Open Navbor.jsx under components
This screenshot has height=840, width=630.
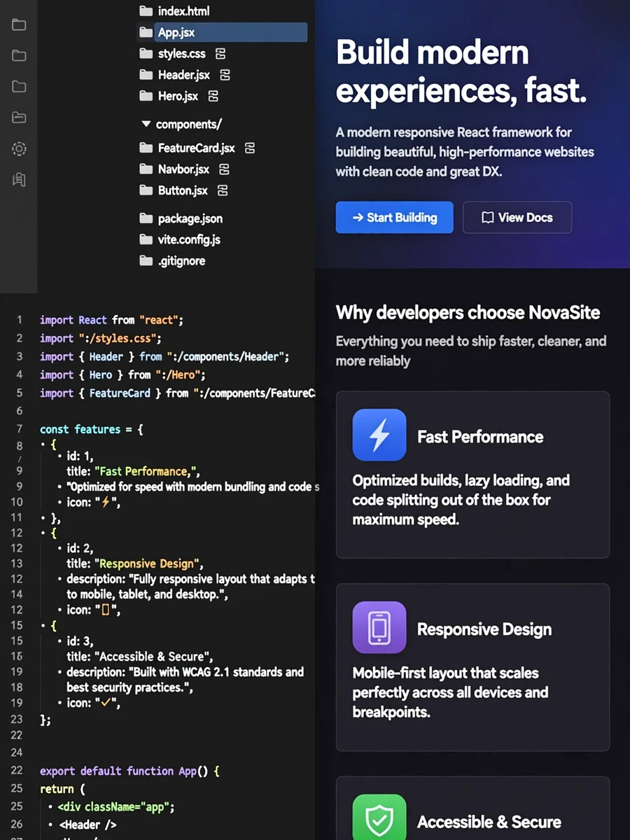183,169
